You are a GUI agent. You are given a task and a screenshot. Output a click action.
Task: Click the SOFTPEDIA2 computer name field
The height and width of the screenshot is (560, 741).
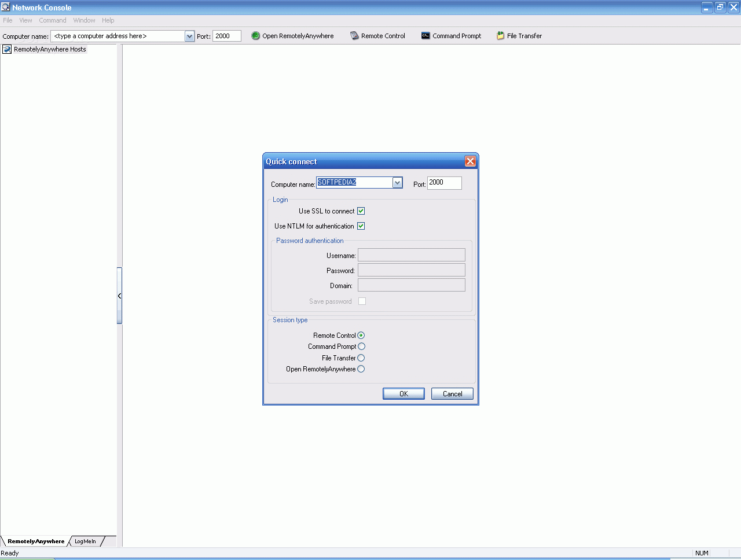354,183
